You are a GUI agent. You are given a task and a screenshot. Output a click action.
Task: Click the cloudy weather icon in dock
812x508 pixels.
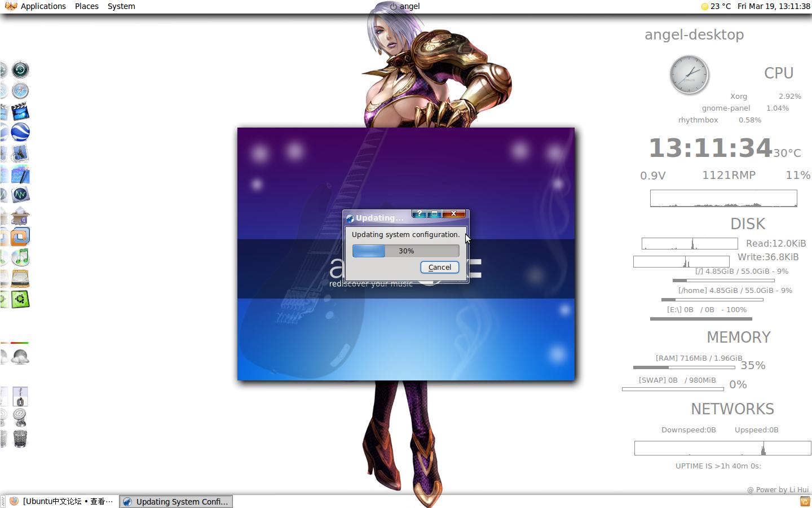20,357
